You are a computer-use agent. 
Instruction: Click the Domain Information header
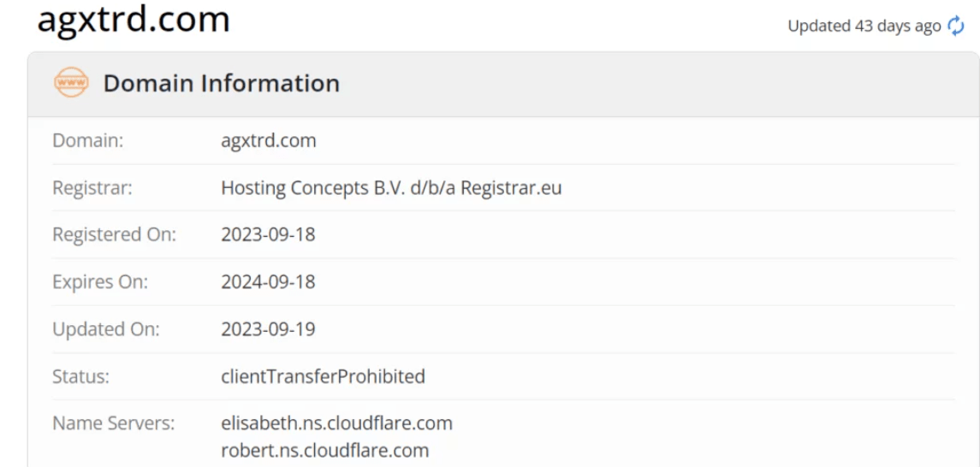[222, 83]
